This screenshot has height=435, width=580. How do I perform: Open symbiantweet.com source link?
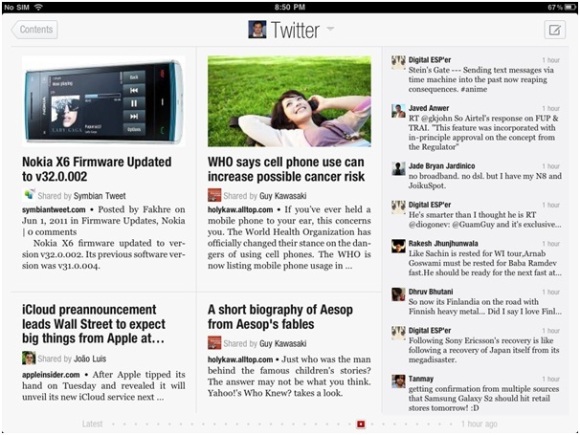pyautogui.click(x=54, y=210)
